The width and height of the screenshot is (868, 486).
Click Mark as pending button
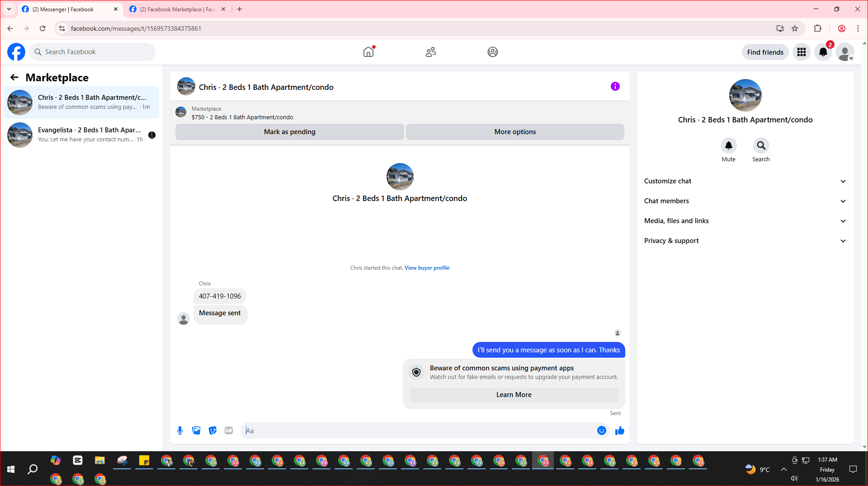(x=290, y=132)
